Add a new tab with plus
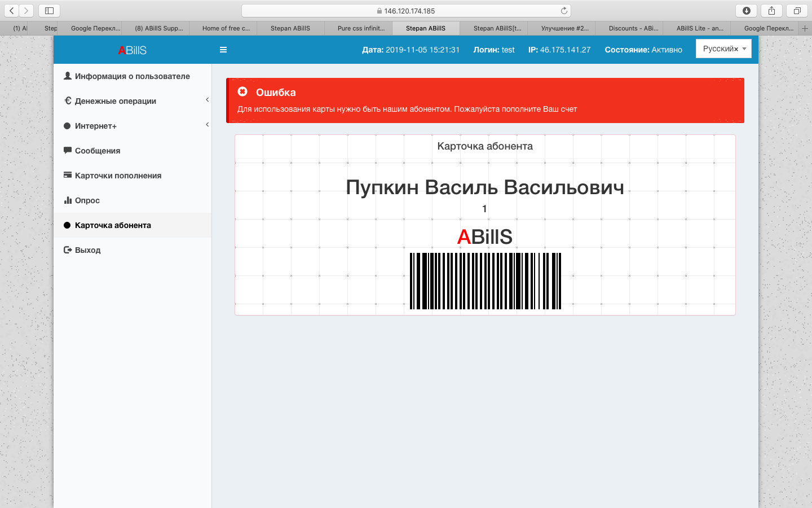 [805, 28]
